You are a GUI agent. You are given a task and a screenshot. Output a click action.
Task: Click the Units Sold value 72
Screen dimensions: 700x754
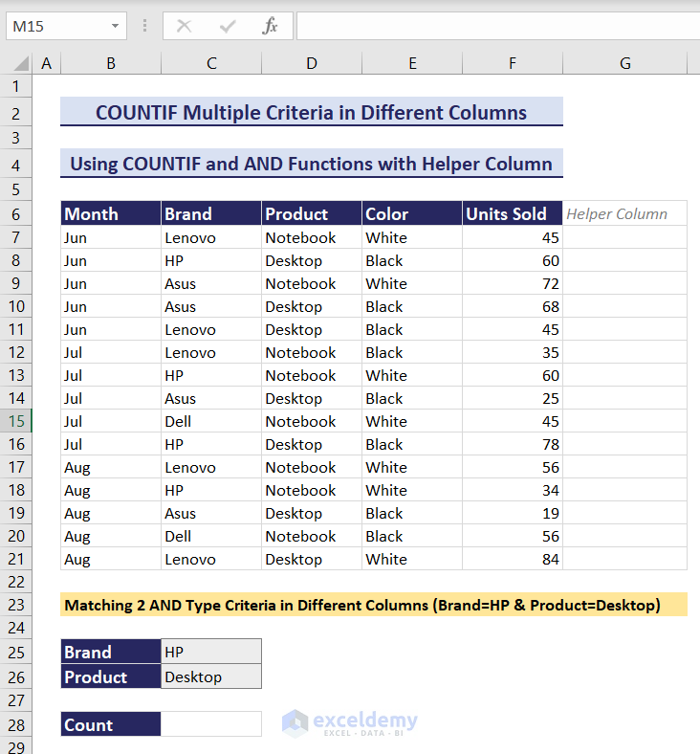pyautogui.click(x=513, y=283)
